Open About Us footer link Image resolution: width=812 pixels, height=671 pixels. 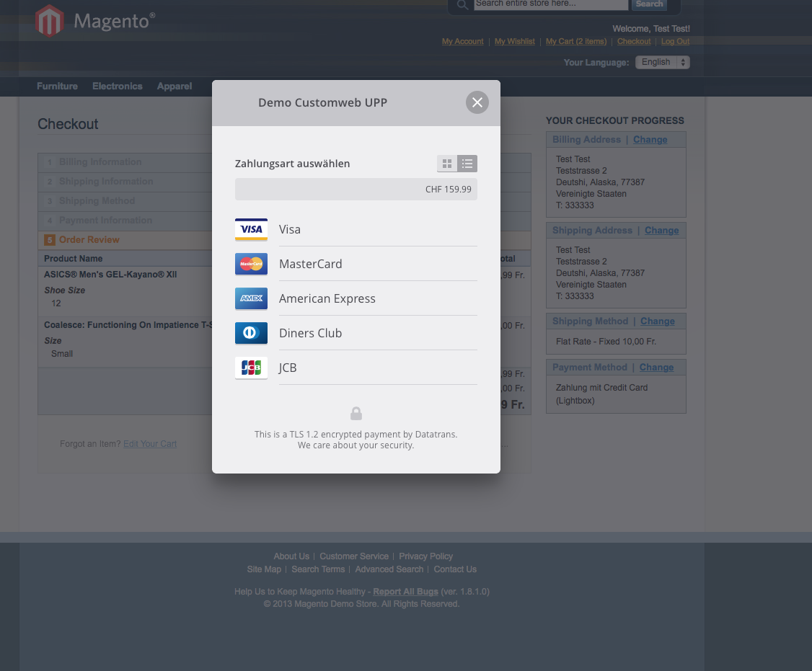[x=291, y=556]
